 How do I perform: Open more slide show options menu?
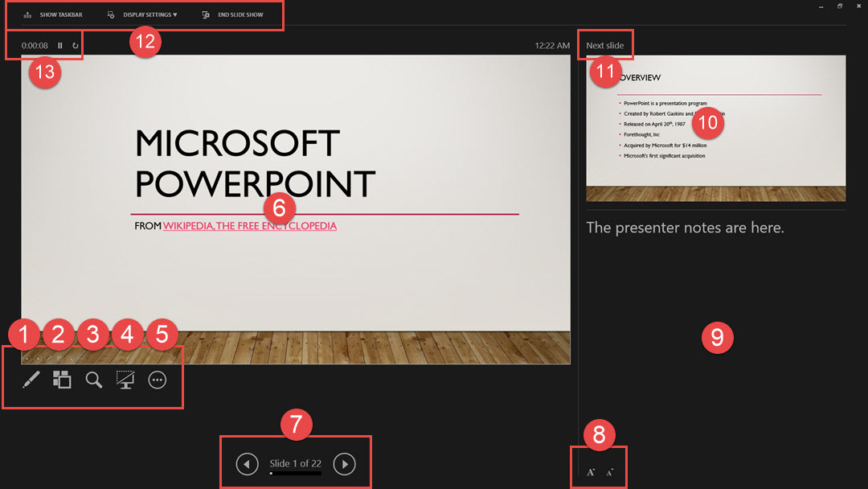tap(158, 380)
